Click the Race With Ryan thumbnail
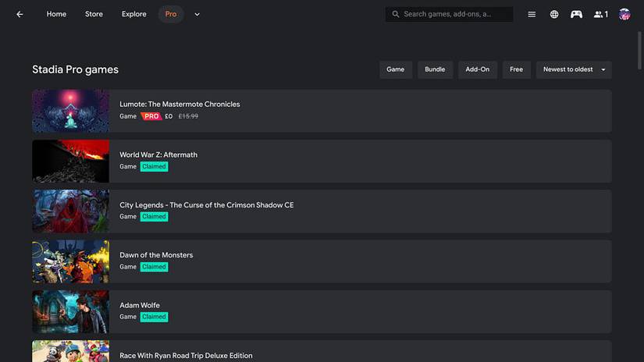The height and width of the screenshot is (362, 644). [x=70, y=351]
